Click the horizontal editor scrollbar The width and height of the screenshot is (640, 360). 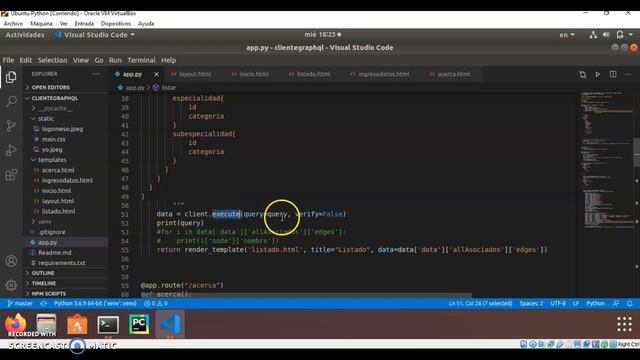coord(306,295)
